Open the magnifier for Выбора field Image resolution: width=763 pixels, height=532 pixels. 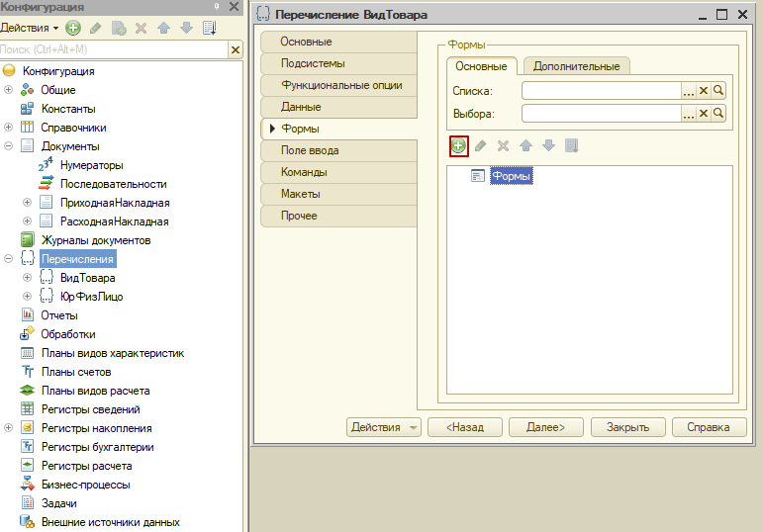coord(718,114)
